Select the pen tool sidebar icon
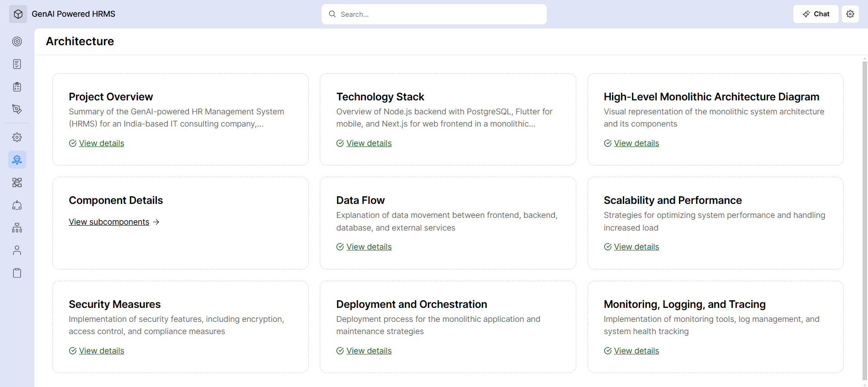Screen dimensions: 868x387 point(17,109)
